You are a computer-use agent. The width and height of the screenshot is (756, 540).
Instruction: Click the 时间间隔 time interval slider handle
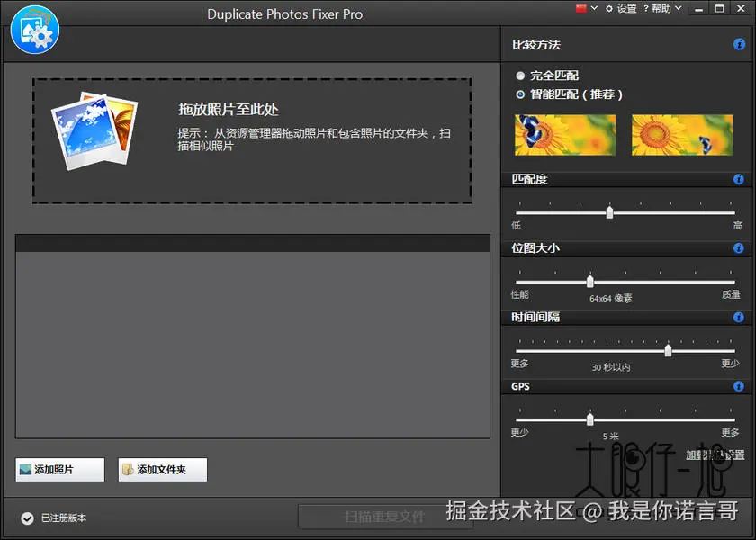click(x=668, y=350)
